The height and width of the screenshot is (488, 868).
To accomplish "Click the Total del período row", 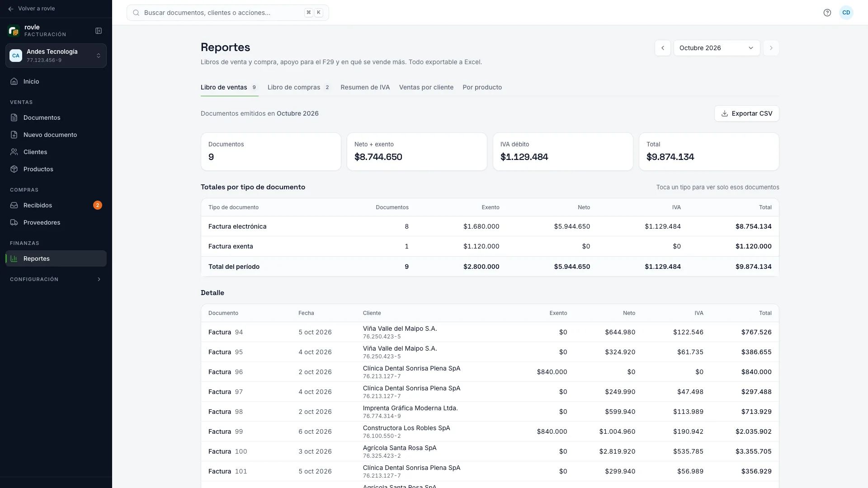I will [490, 267].
